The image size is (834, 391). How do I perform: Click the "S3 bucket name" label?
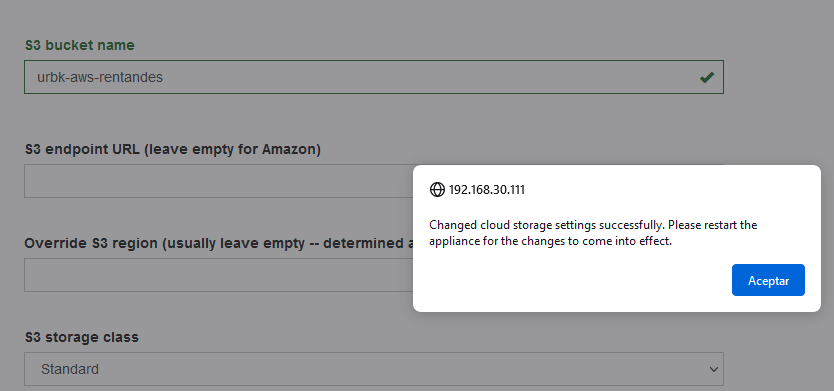coord(80,45)
